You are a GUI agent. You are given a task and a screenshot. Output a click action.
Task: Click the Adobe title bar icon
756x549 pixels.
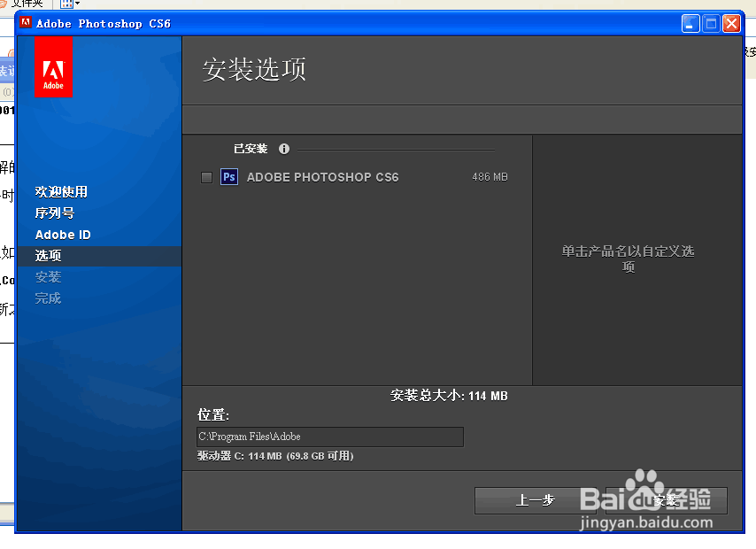click(26, 23)
